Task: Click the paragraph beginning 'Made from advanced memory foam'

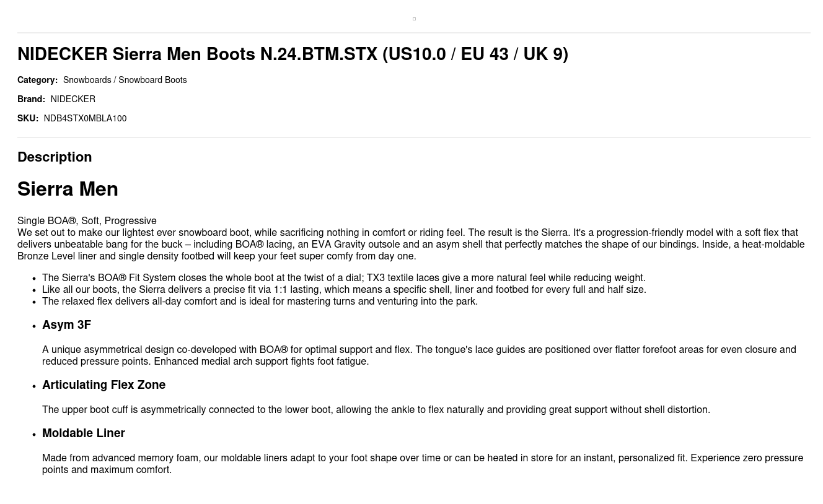Action: (x=422, y=464)
